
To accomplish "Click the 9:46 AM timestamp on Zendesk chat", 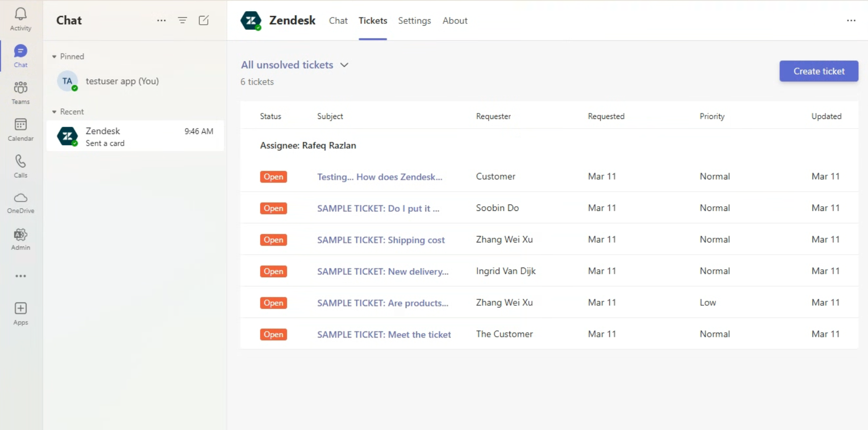I will coord(199,131).
